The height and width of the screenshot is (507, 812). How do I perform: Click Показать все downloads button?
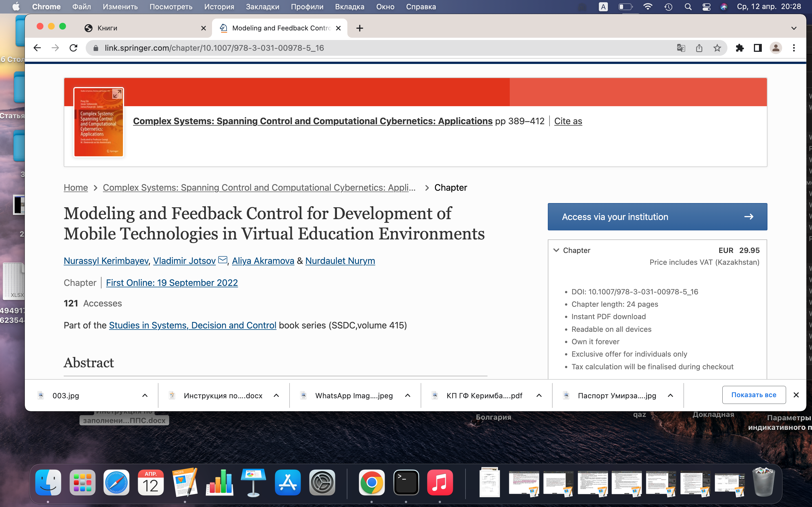754,395
